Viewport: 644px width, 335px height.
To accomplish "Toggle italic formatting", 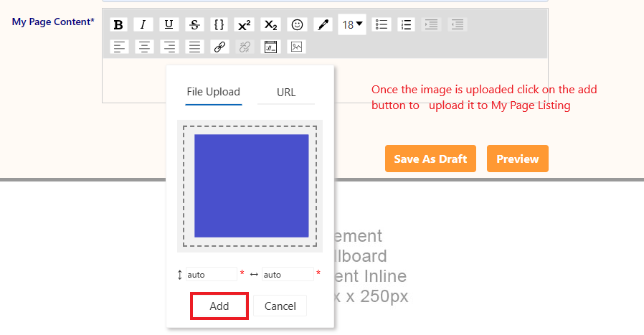I will click(143, 24).
